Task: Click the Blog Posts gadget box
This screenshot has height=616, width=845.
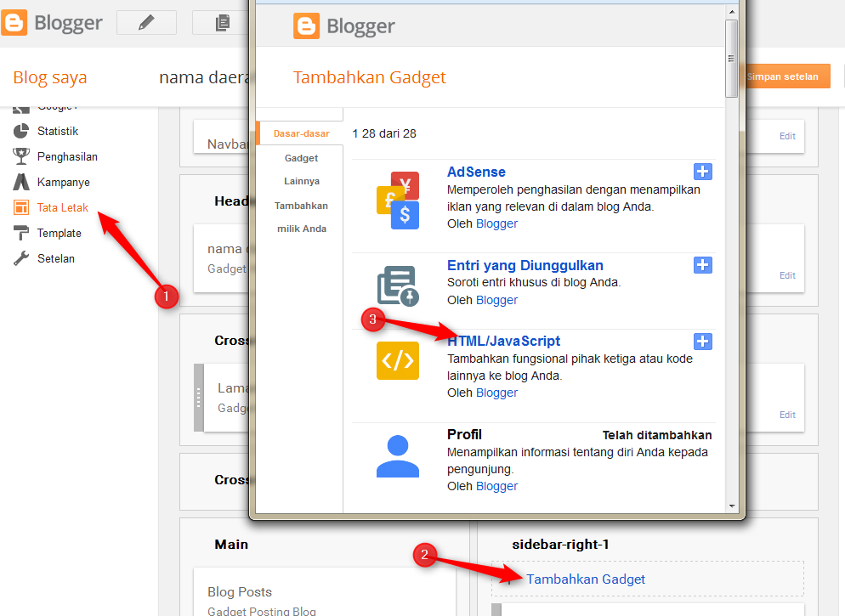Action: 325,592
